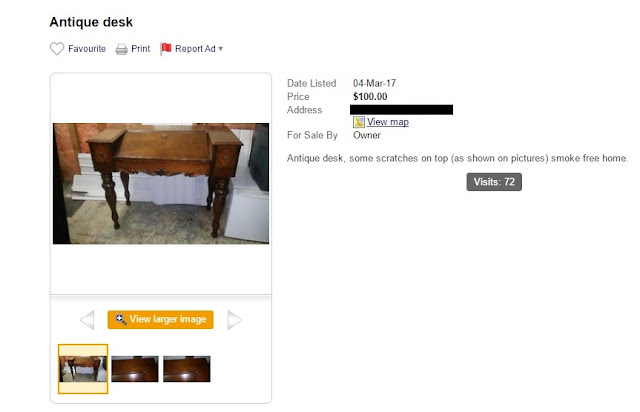Show the previous image with left arrow
Image resolution: width=640 pixels, height=412 pixels.
(x=87, y=320)
